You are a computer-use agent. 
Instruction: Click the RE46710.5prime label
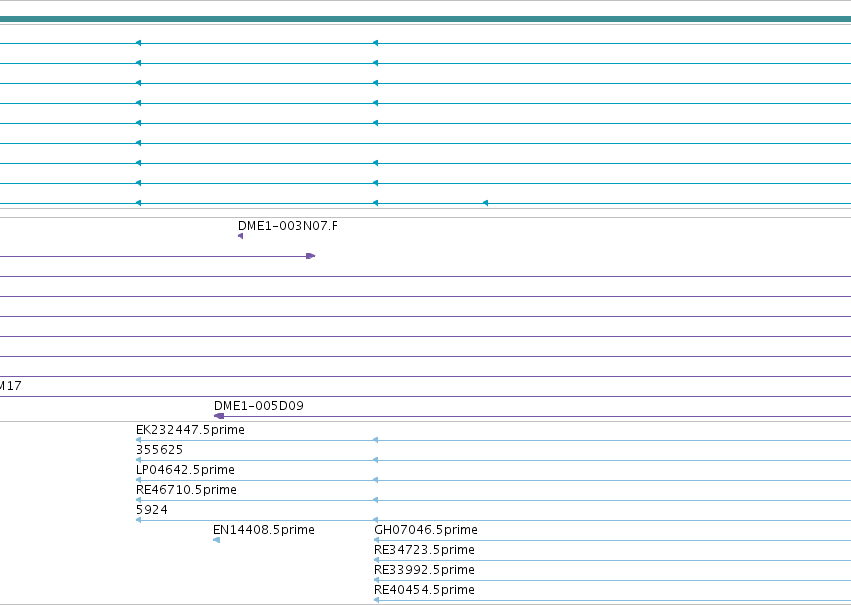pos(186,490)
